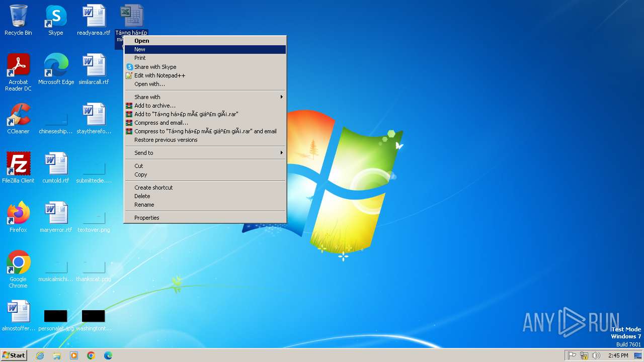
Task: Choose Edit with Notepad++
Action: click(205, 75)
